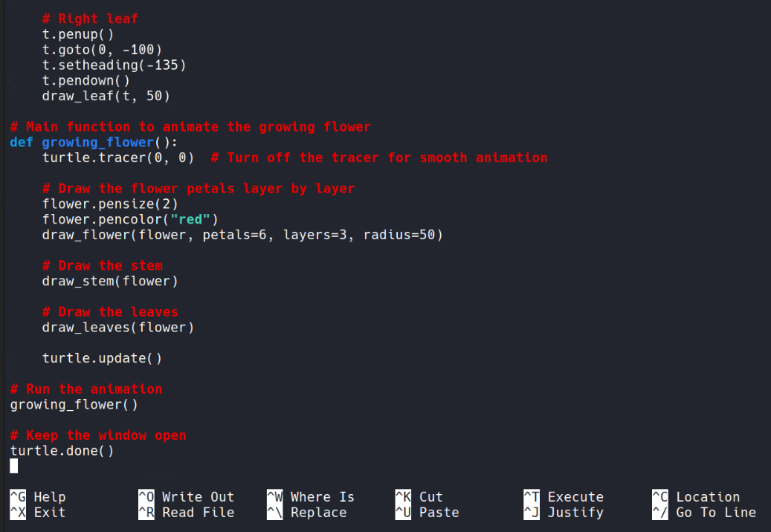Click the t.setheading(-135) line
The width and height of the screenshot is (771, 532).
point(114,65)
